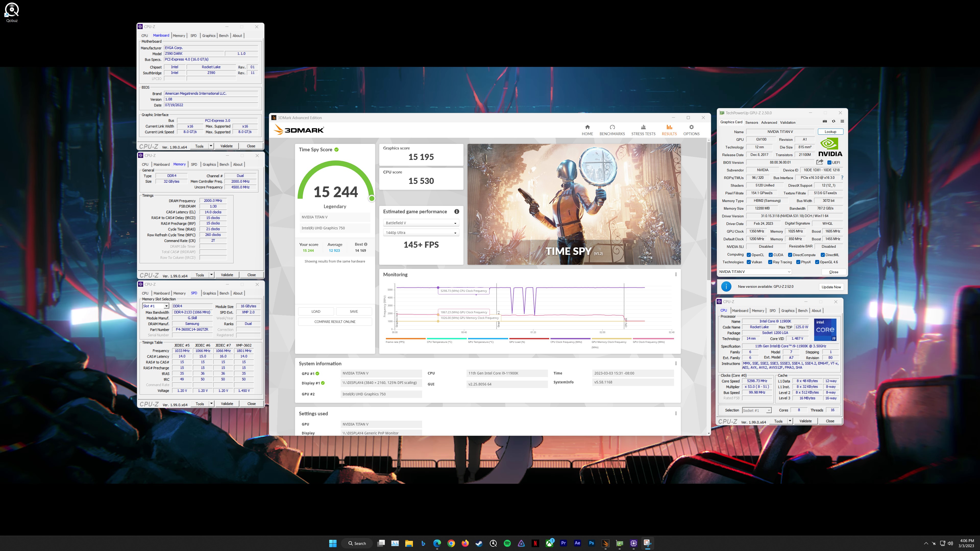Open About tab in CPU-Z SPD window
Image resolution: width=980 pixels, height=551 pixels.
click(238, 293)
